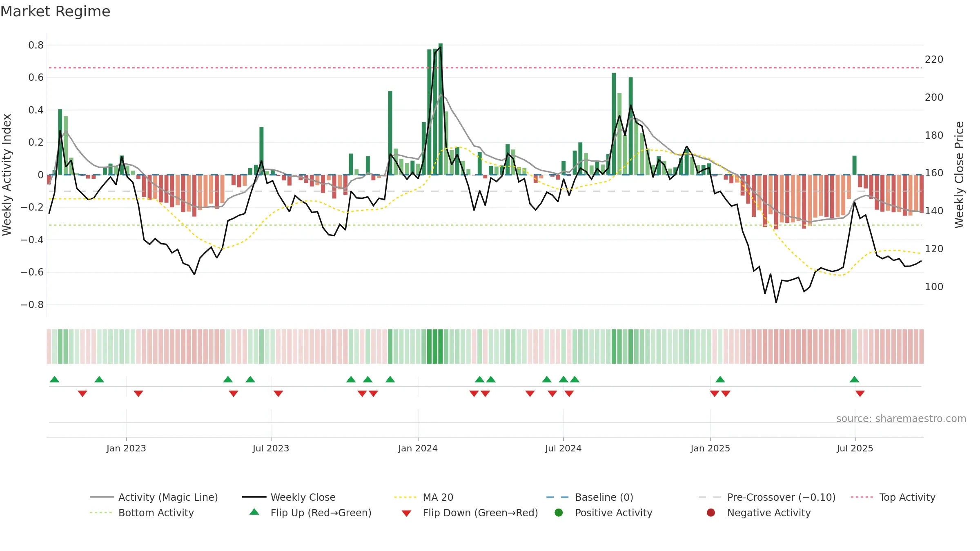The image size is (980, 551).
Task: Click the lone Flip Up marker after Jan 2025
Action: (720, 380)
